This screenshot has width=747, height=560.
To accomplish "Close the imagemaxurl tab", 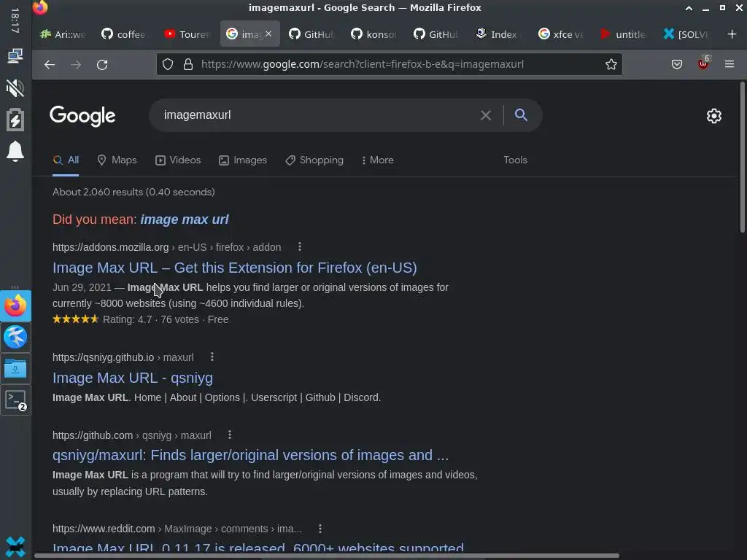I will click(x=268, y=34).
